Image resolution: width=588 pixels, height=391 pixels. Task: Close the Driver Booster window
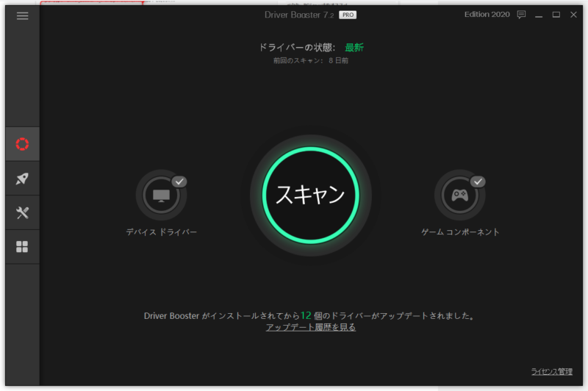tap(573, 15)
